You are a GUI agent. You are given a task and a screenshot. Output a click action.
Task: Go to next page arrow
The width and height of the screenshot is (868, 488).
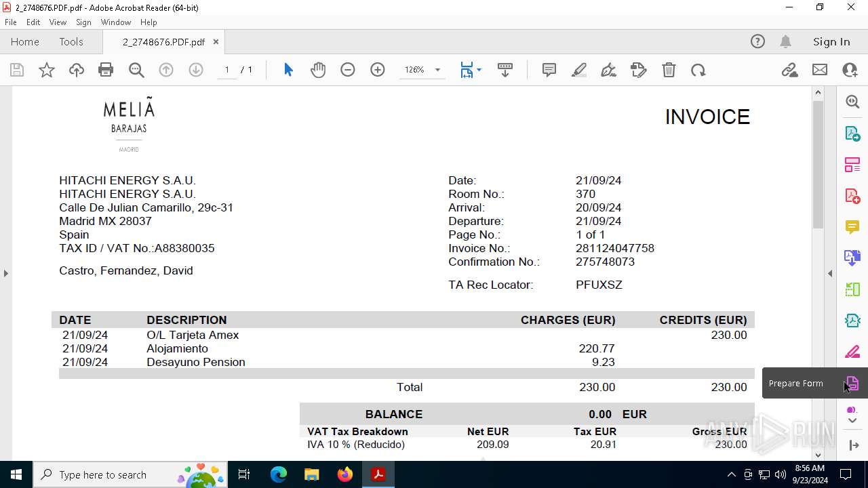pyautogui.click(x=196, y=70)
